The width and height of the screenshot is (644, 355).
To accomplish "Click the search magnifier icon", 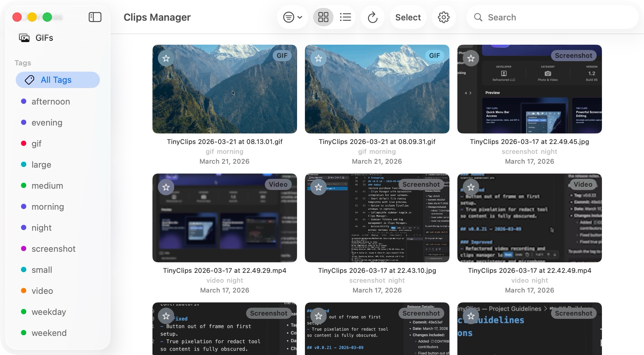I will (x=478, y=17).
